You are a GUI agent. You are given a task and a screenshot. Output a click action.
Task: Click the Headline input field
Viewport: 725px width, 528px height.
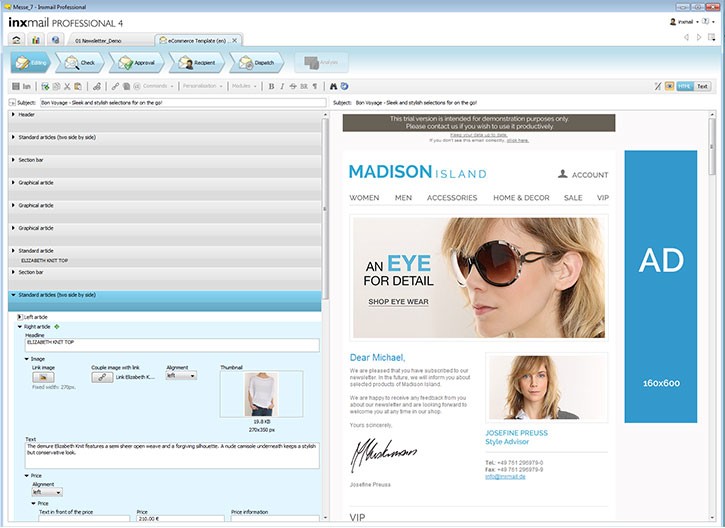(172, 345)
